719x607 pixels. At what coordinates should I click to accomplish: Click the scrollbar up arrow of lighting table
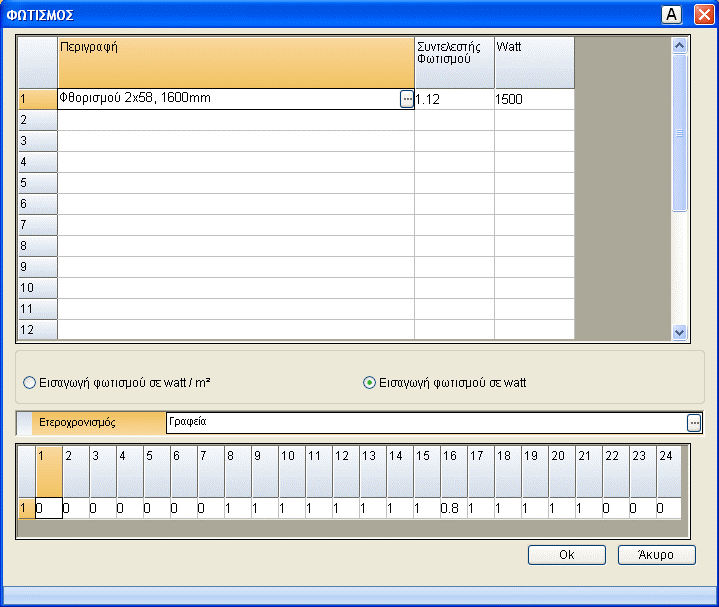pyautogui.click(x=679, y=45)
